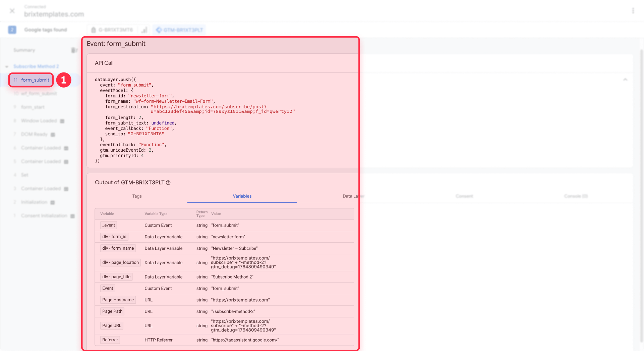Click the Event variable chip
This screenshot has height=351, width=644.
tap(108, 288)
